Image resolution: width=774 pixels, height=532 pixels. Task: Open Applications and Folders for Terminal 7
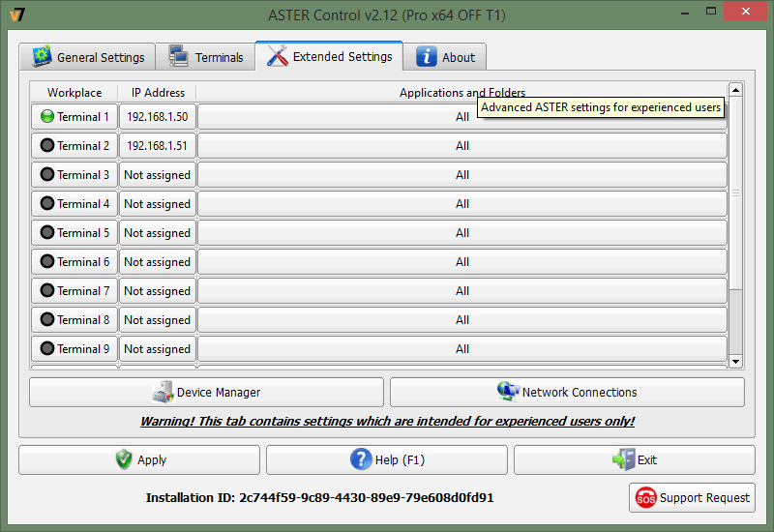462,291
